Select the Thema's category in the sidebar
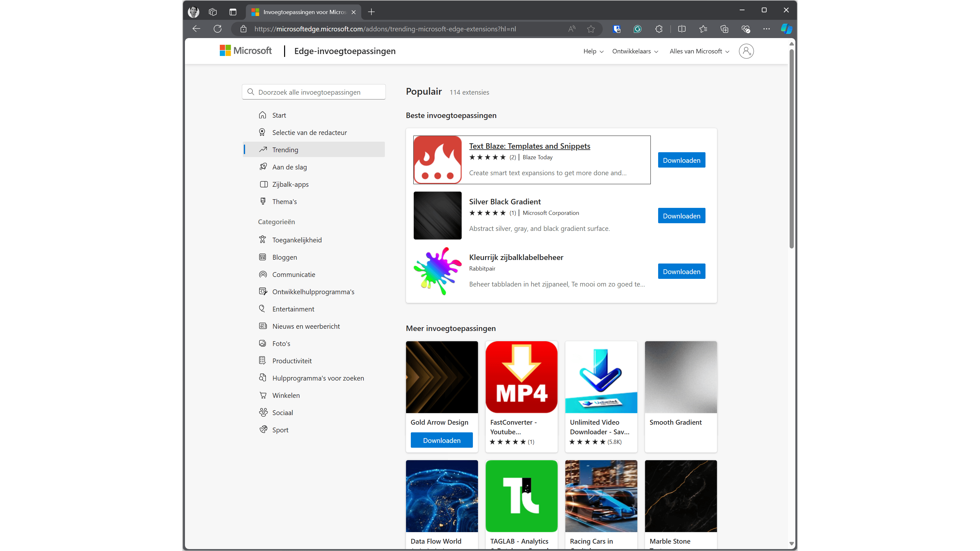 (x=284, y=201)
